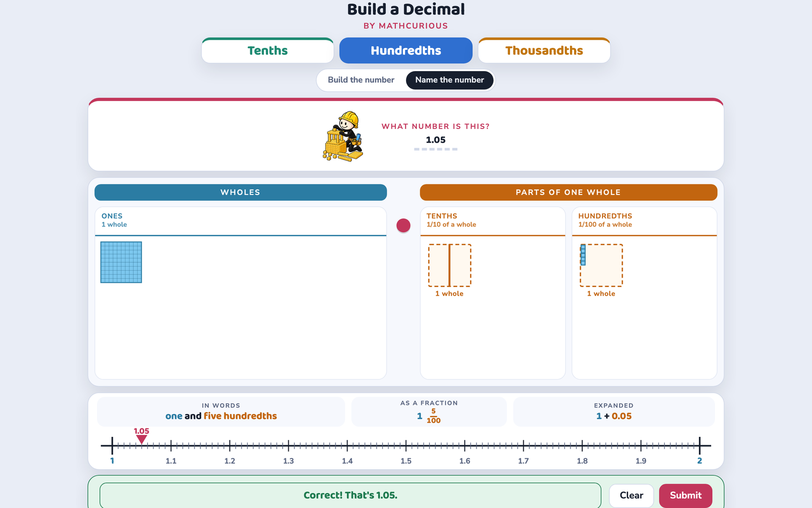Click the TENTHS column label
The image size is (812, 508).
[442, 216]
